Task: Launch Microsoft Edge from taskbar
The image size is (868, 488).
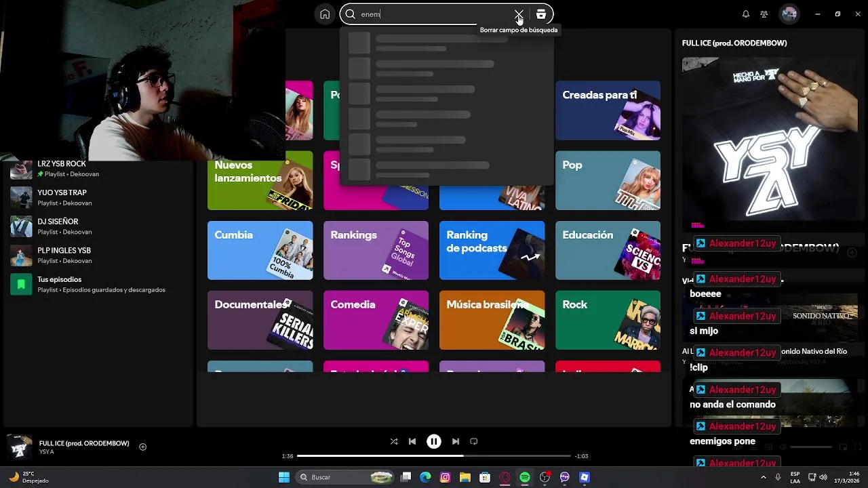Action: point(425,477)
